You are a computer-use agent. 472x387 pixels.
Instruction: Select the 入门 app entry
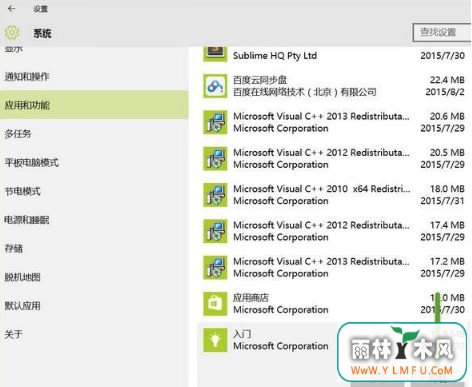point(334,340)
